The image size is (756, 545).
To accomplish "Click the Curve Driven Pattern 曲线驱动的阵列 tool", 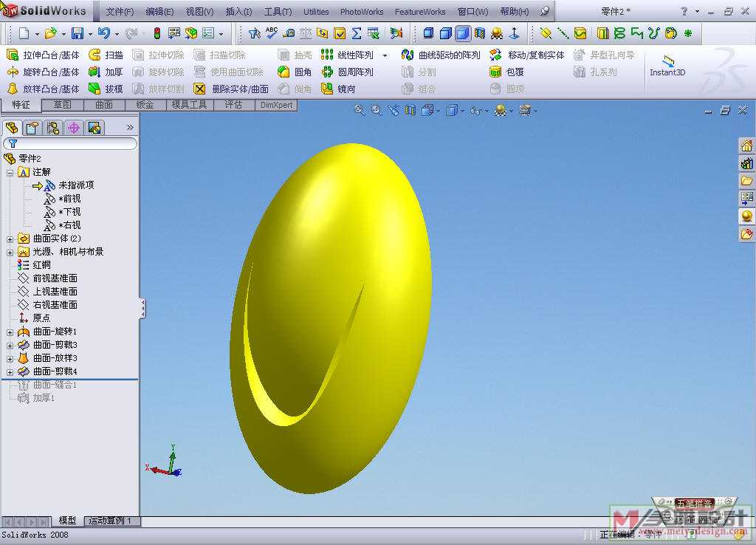I will 441,55.
